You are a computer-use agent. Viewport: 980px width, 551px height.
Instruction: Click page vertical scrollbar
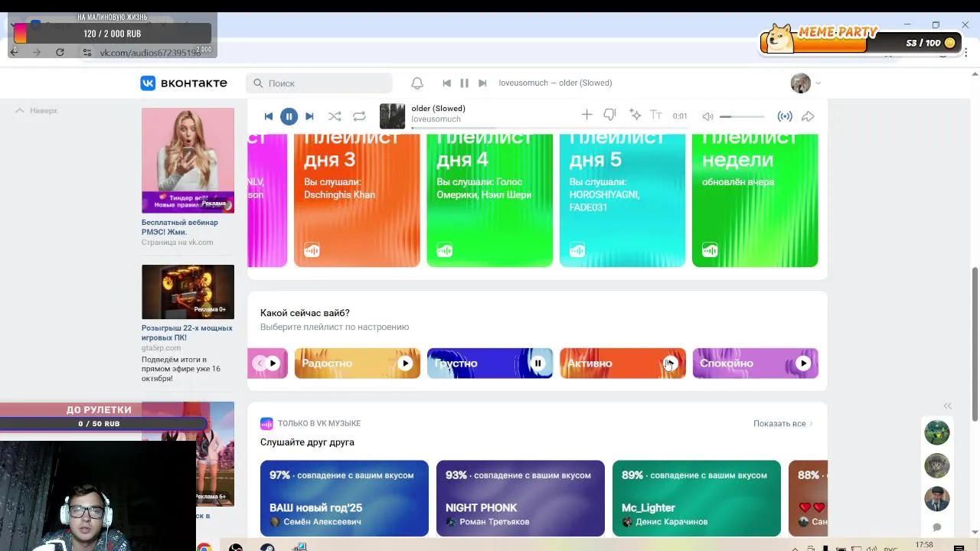[x=975, y=344]
